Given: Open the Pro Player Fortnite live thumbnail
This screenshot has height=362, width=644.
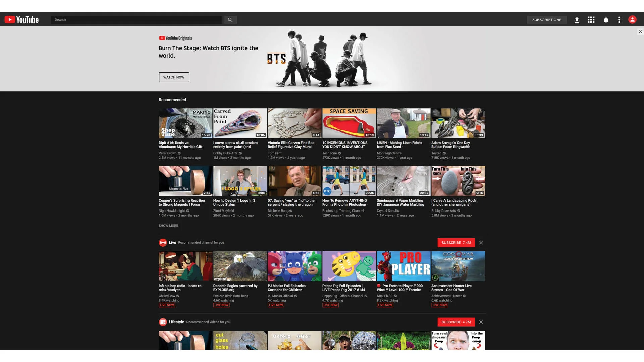Looking at the screenshot, I should point(404,266).
